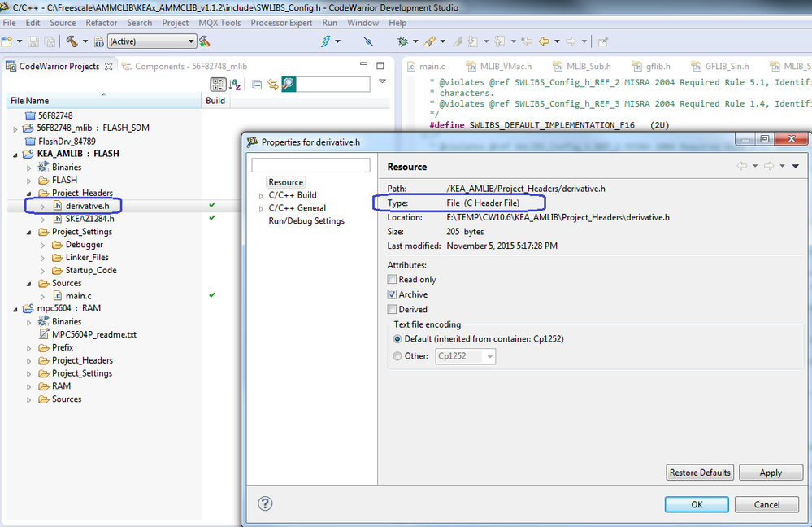812x527 pixels.
Task: Click hammer icon right of Active combo
Action: pos(205,41)
